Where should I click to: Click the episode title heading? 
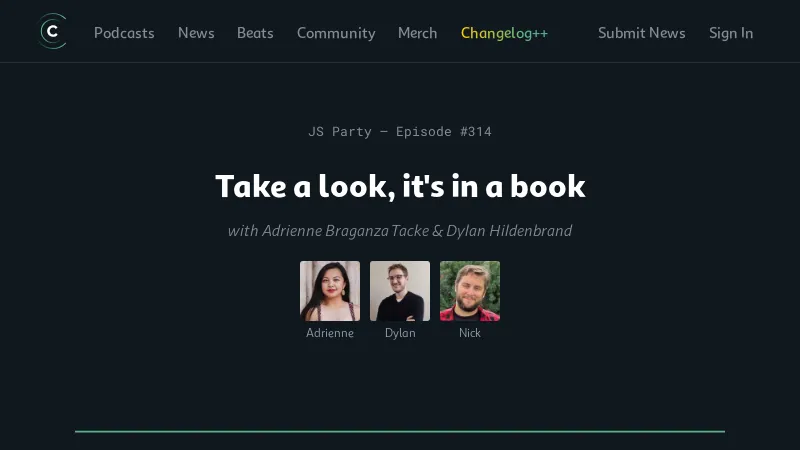tap(400, 186)
